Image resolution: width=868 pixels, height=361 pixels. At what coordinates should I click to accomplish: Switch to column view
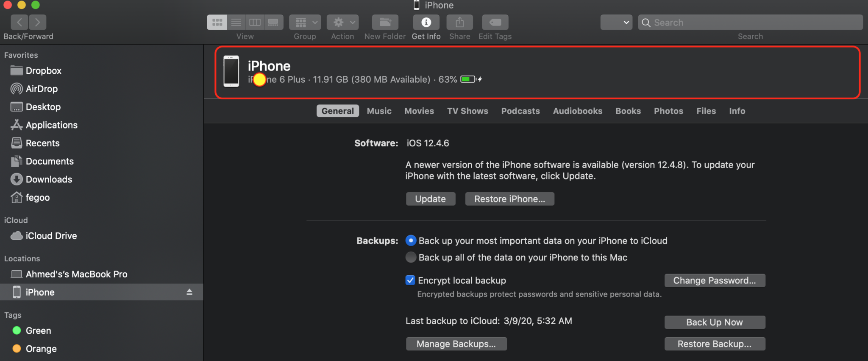click(255, 22)
